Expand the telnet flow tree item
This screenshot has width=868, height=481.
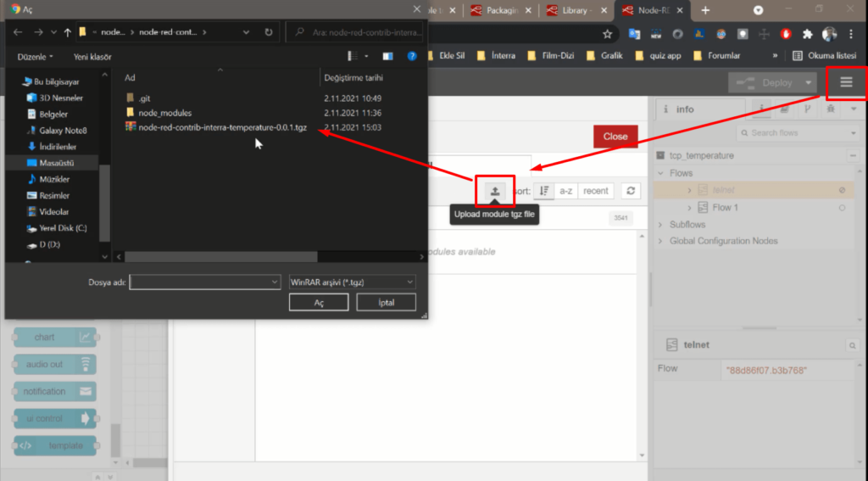(x=689, y=190)
